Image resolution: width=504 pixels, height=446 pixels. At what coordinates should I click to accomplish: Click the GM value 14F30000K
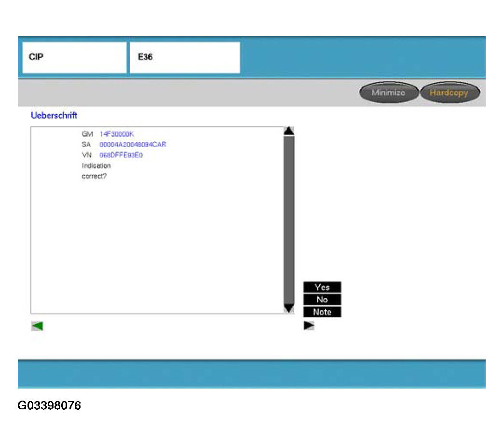click(x=116, y=134)
